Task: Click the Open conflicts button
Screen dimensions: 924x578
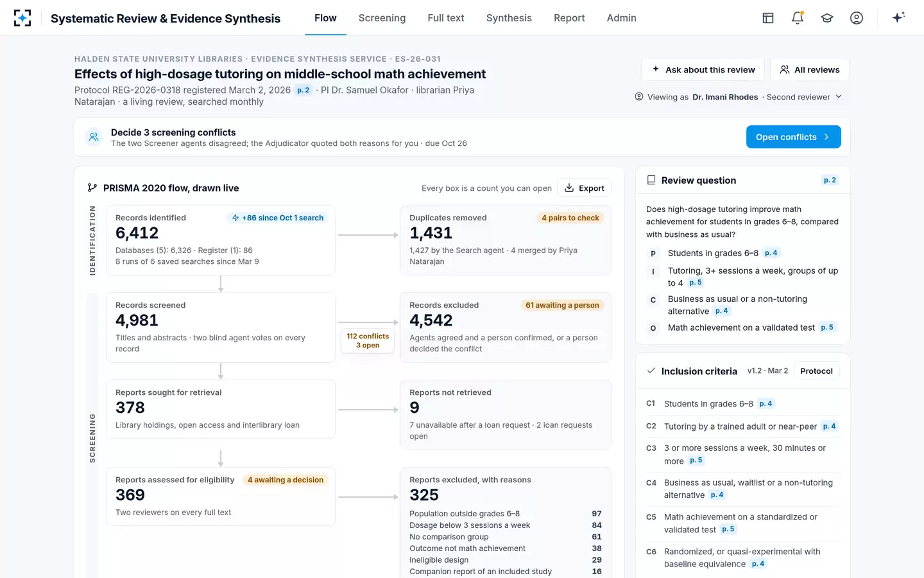Action: coord(793,137)
